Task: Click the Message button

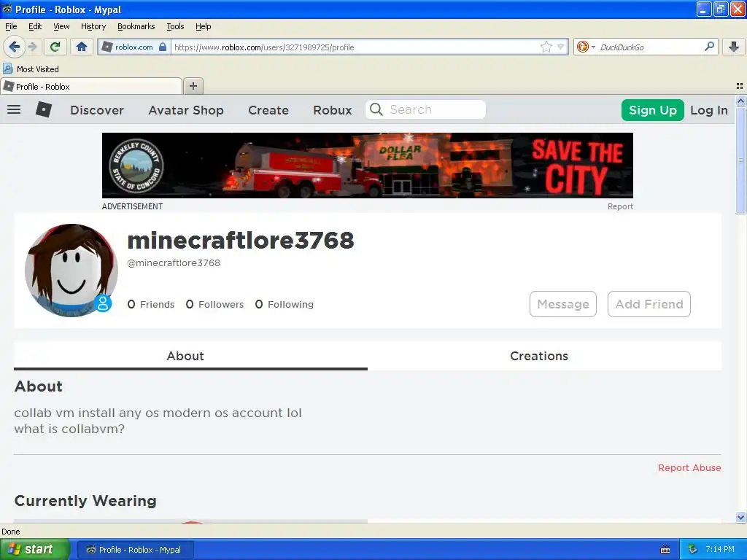Action: tap(563, 304)
